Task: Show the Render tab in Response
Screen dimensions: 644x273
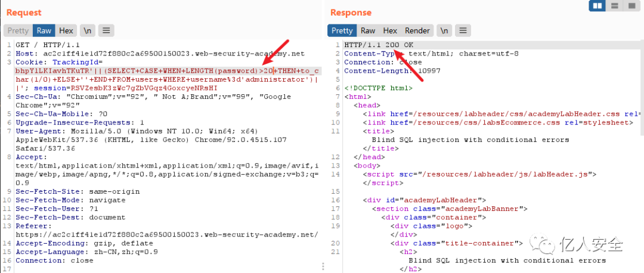Action: 417,30
